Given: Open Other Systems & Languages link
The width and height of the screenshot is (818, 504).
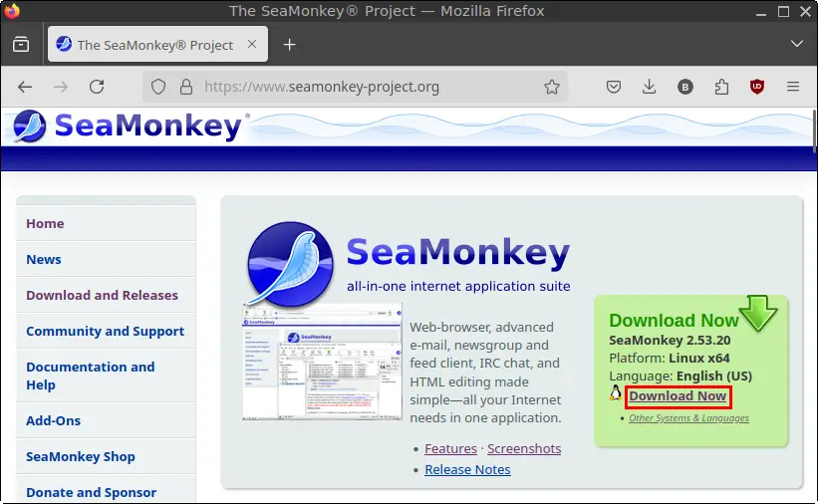Looking at the screenshot, I should pos(688,418).
